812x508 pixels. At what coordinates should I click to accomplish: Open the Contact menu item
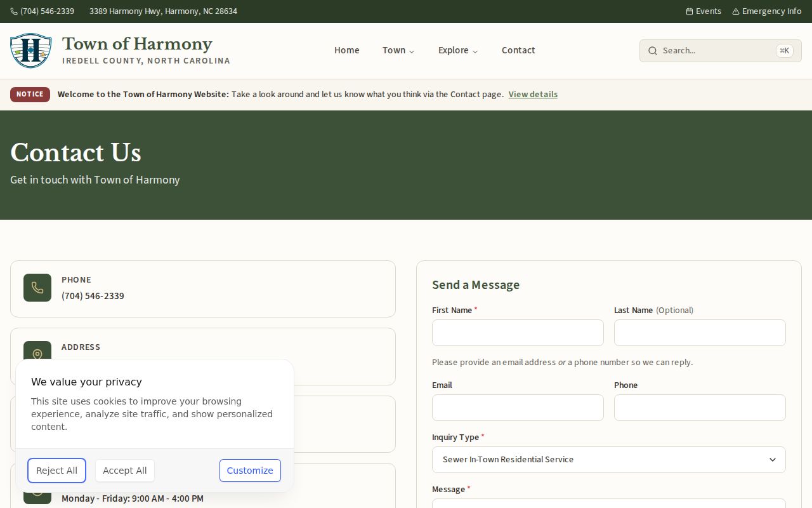pyautogui.click(x=518, y=50)
